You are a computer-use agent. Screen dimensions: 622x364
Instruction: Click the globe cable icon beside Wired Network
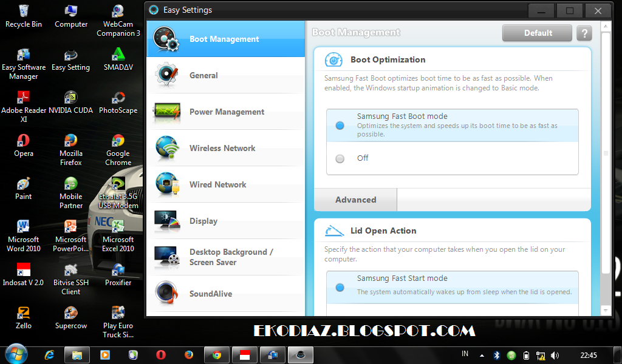pyautogui.click(x=167, y=184)
